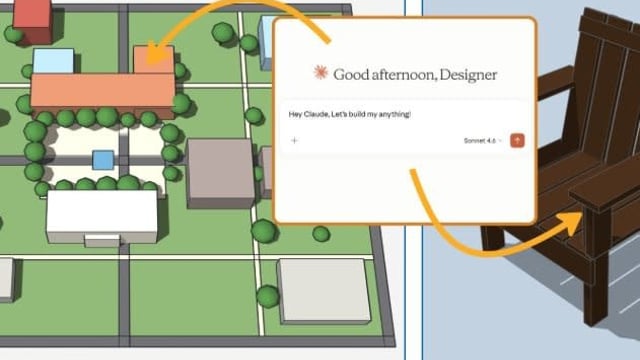This screenshot has height=360, width=640.
Task: Open the Sonnet 4.6 model selector
Action: pos(482,141)
